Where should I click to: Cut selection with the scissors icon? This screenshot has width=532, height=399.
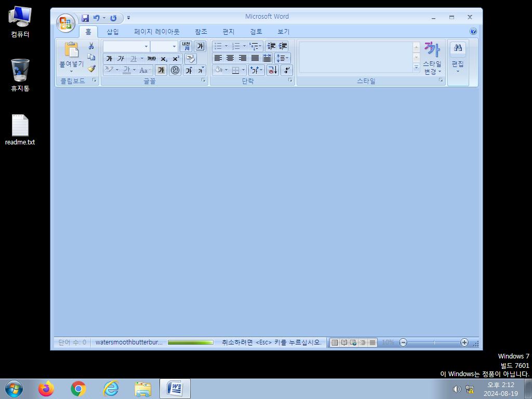(91, 46)
